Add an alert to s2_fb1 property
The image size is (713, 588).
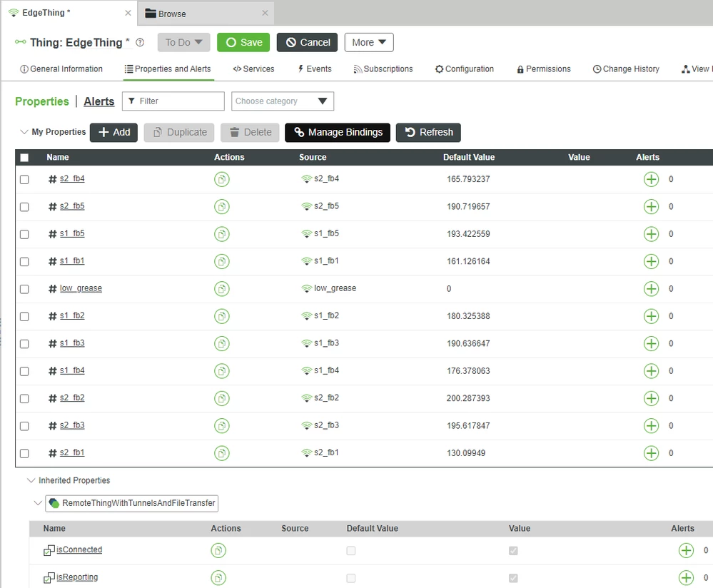coord(651,453)
